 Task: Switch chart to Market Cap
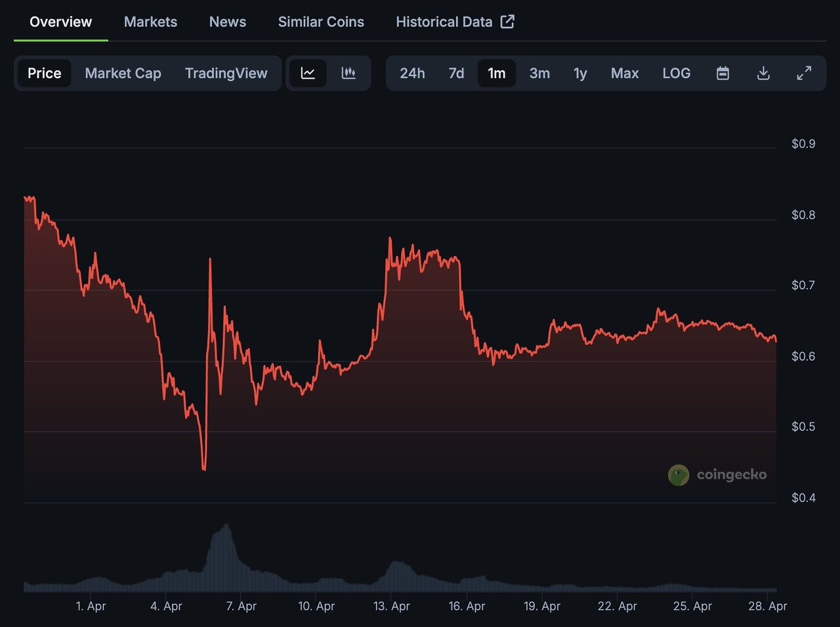click(123, 73)
